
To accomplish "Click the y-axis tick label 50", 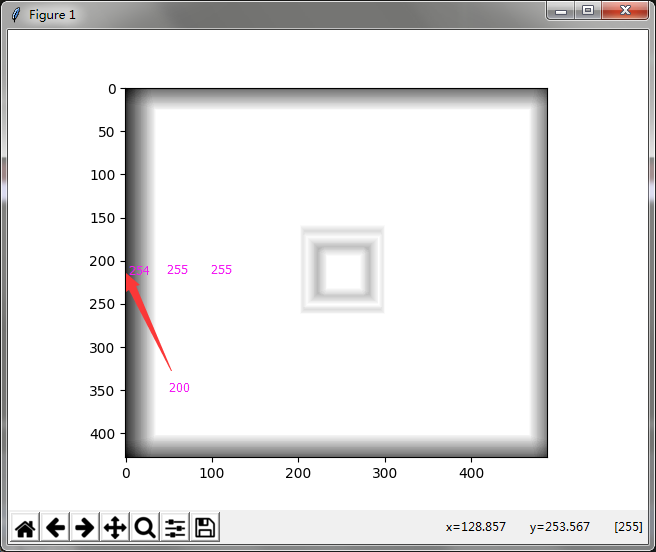I will [x=106, y=132].
